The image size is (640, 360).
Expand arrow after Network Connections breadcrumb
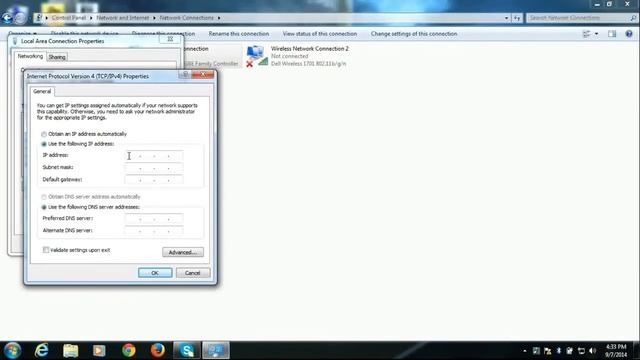pos(219,18)
